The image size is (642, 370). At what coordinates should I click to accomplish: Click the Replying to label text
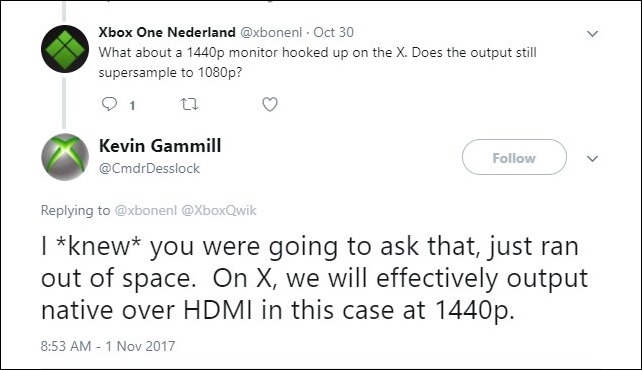(x=75, y=210)
